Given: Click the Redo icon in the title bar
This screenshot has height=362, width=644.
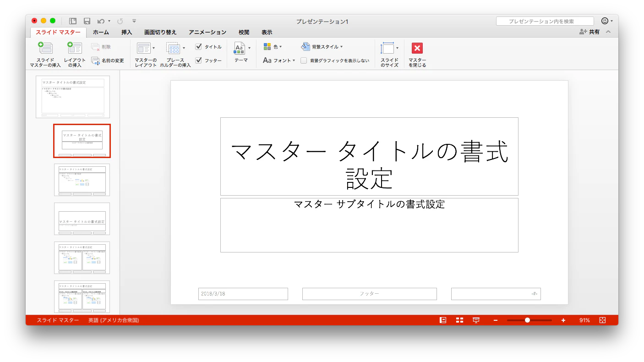Looking at the screenshot, I should click(120, 21).
